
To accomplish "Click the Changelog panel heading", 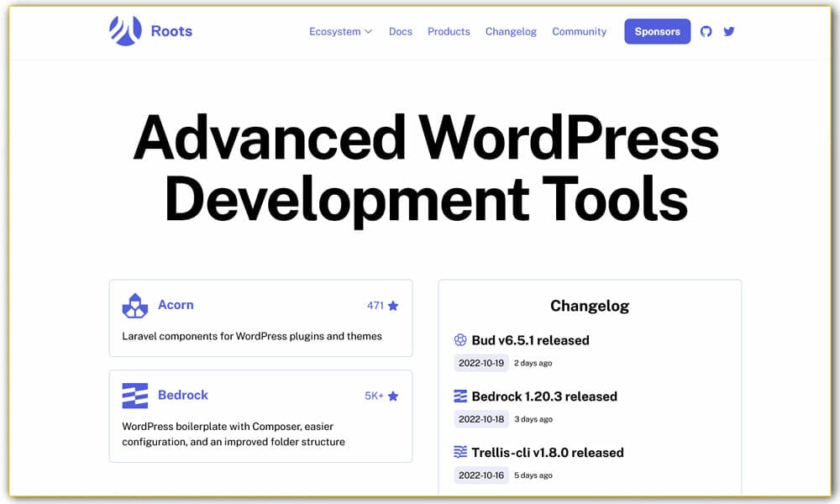I will pos(590,306).
